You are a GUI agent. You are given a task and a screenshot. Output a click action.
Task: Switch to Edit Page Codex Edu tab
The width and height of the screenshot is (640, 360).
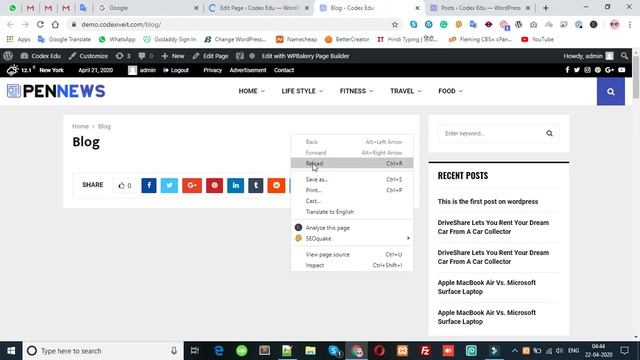coord(258,8)
